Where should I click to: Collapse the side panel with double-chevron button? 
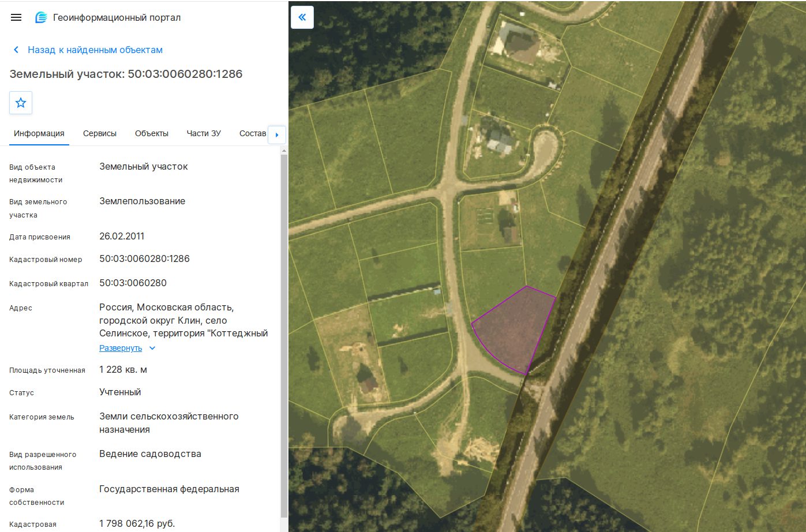(x=302, y=17)
